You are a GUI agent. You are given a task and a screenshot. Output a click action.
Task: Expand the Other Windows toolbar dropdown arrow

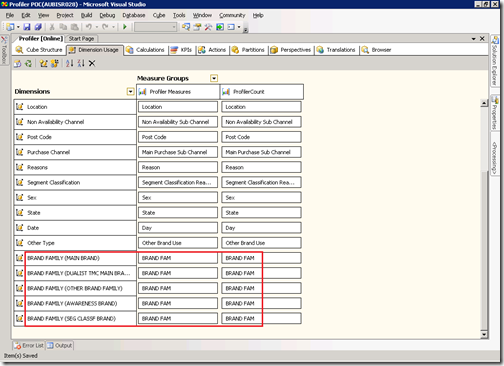(239, 27)
